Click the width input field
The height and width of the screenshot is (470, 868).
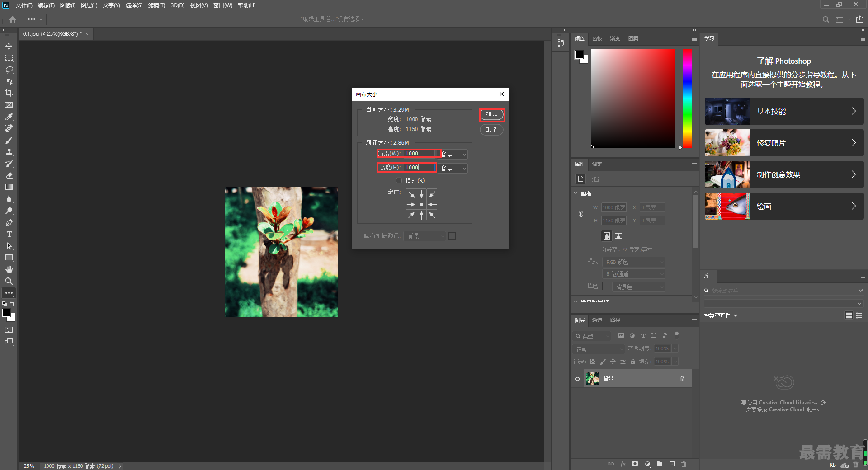pos(420,154)
